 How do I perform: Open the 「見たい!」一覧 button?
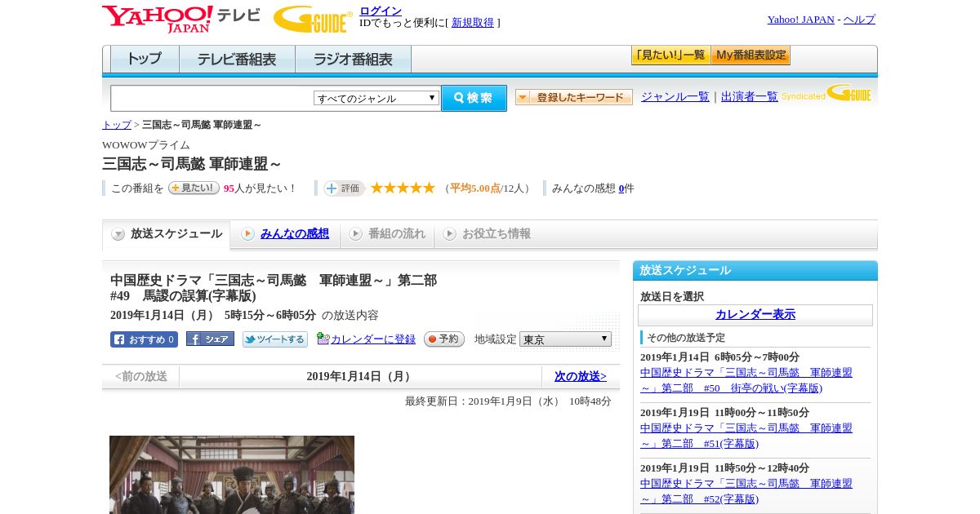click(x=670, y=55)
